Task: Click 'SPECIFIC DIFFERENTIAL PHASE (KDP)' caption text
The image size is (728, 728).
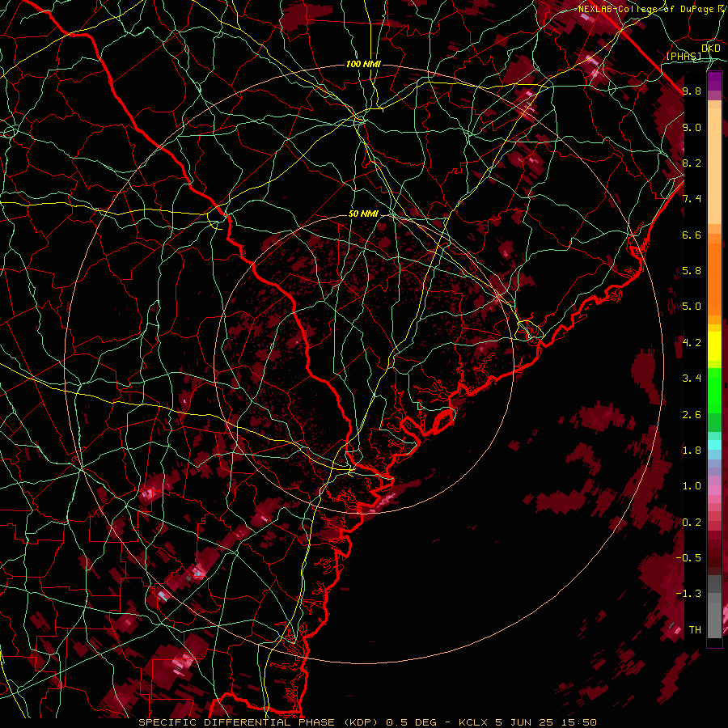Action: pyautogui.click(x=258, y=722)
